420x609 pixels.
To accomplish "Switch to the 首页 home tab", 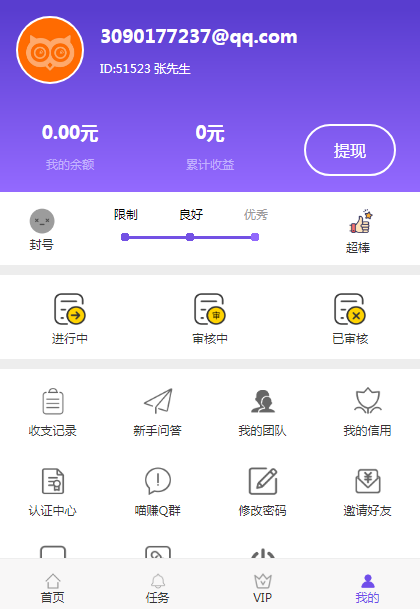I will tap(52, 588).
